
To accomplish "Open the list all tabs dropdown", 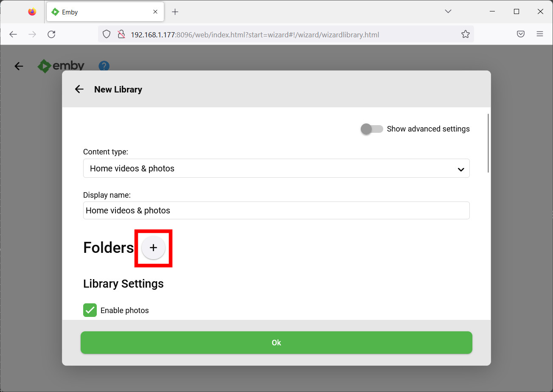I will (x=448, y=11).
